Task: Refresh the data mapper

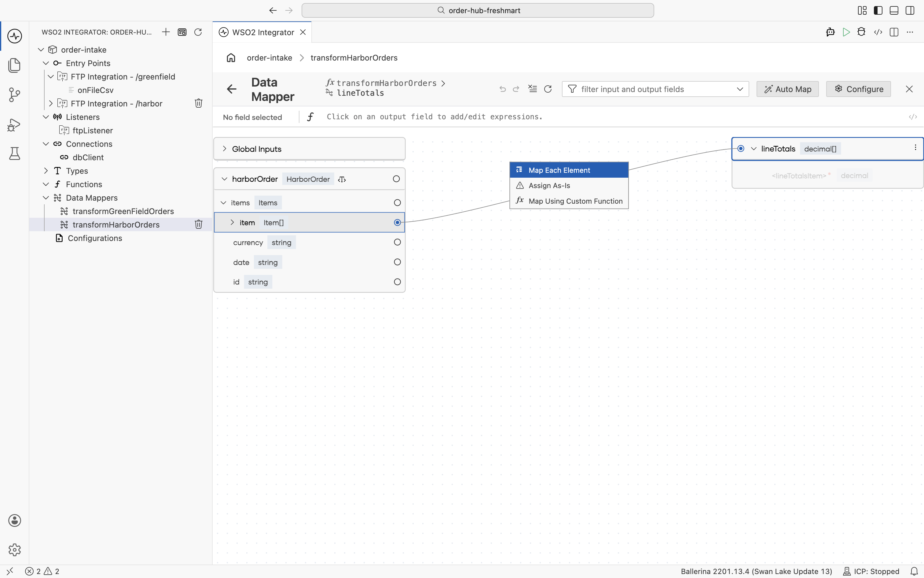Action: 548,89
